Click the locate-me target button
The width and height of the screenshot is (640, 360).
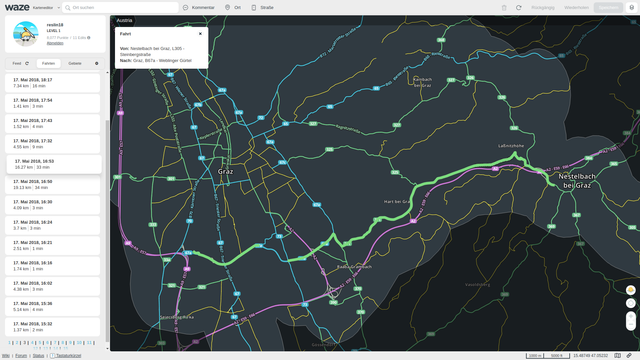[x=631, y=303]
